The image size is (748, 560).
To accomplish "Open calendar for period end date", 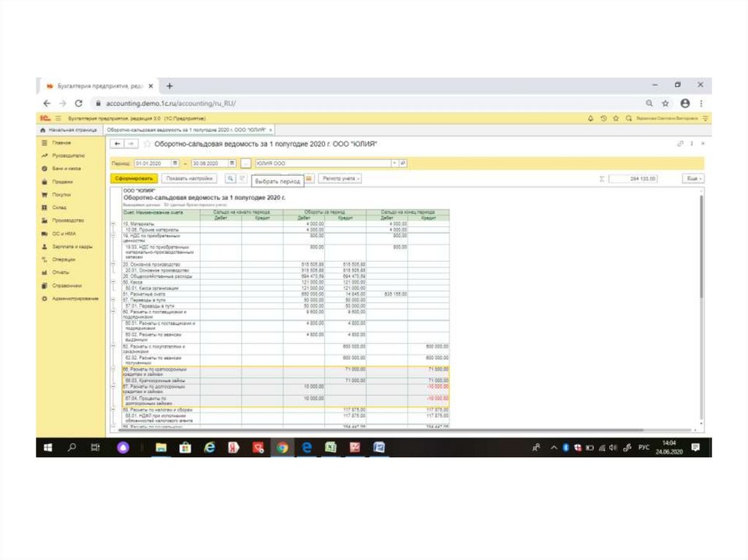I will click(x=232, y=164).
